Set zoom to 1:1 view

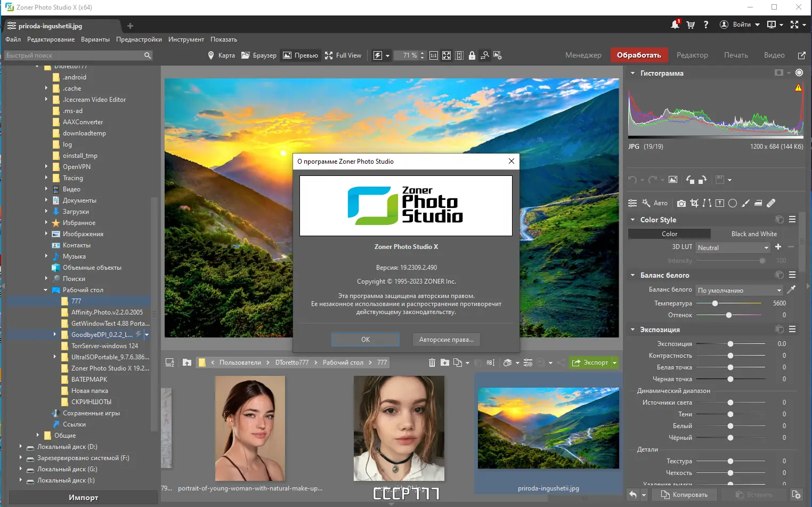pos(434,55)
